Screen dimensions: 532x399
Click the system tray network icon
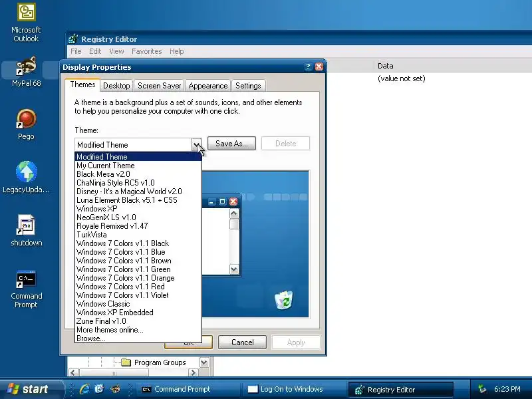pos(481,389)
